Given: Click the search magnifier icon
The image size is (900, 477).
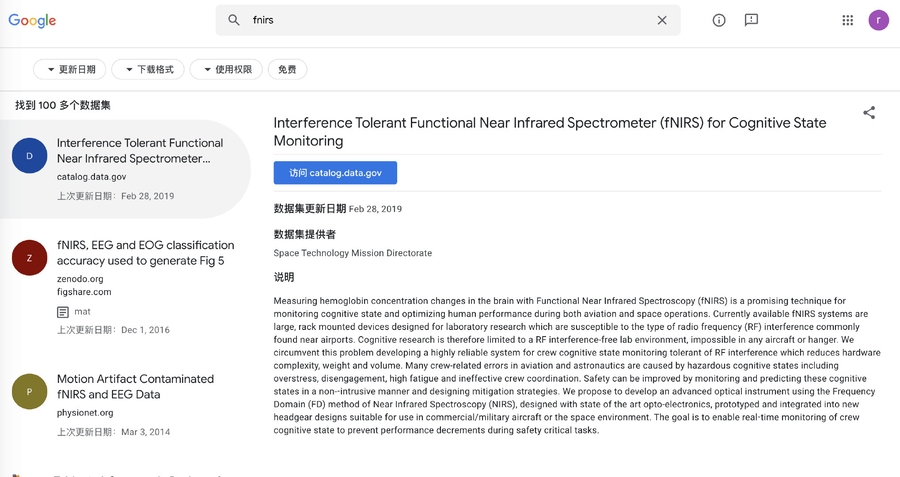Looking at the screenshot, I should click(234, 20).
